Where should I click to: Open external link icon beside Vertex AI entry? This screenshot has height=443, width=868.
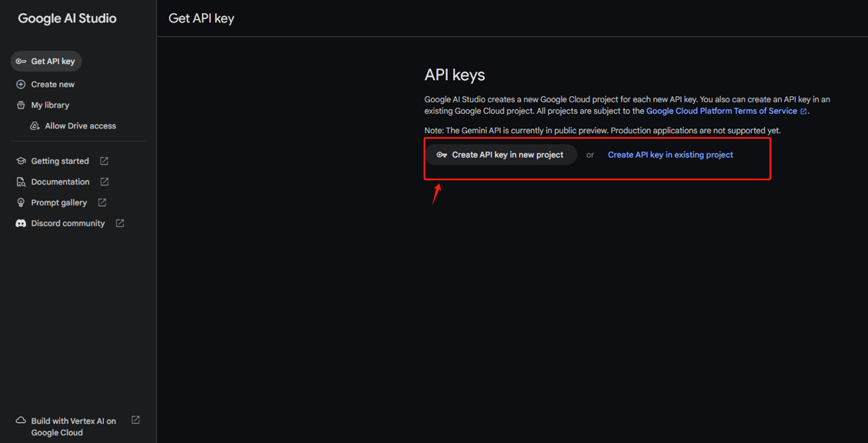[135, 420]
